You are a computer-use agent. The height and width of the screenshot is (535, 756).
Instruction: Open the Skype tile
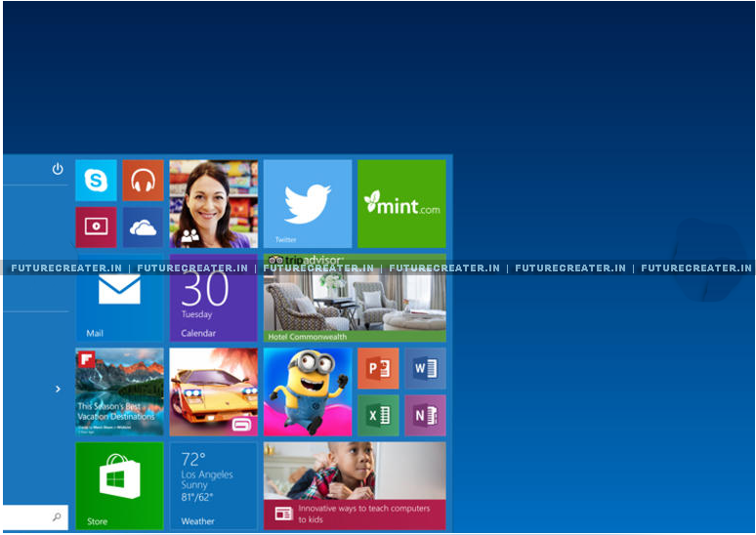tap(96, 181)
